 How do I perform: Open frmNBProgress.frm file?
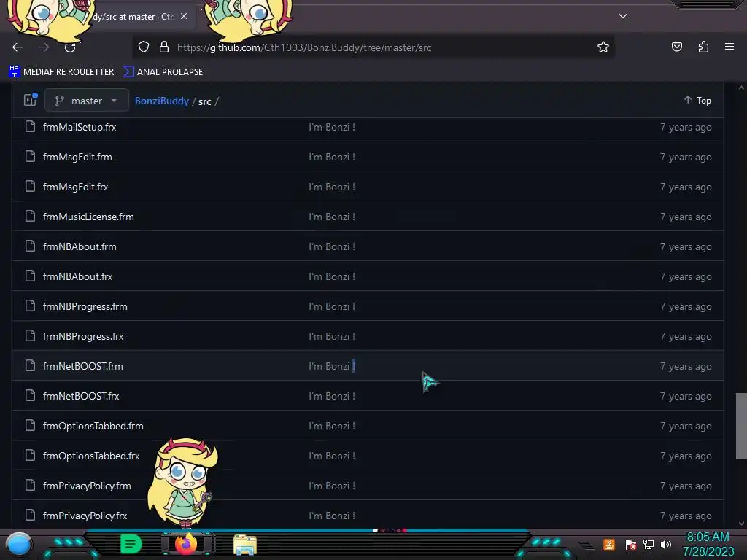coord(85,307)
